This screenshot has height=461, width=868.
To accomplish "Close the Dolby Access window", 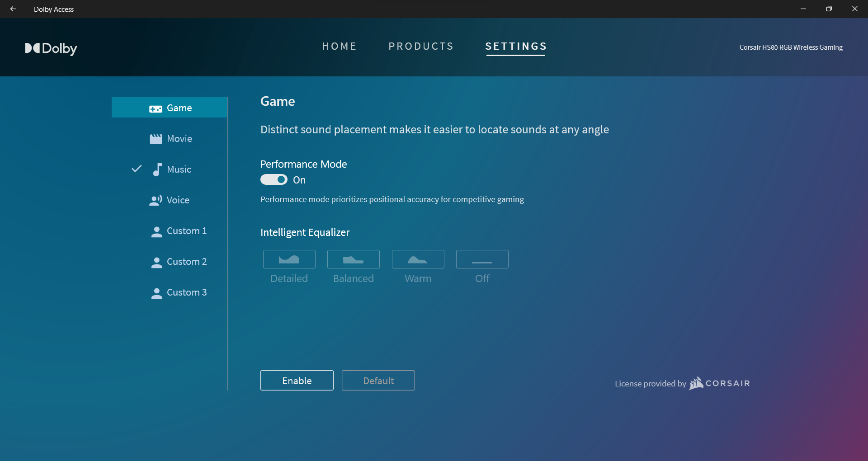I will click(855, 9).
